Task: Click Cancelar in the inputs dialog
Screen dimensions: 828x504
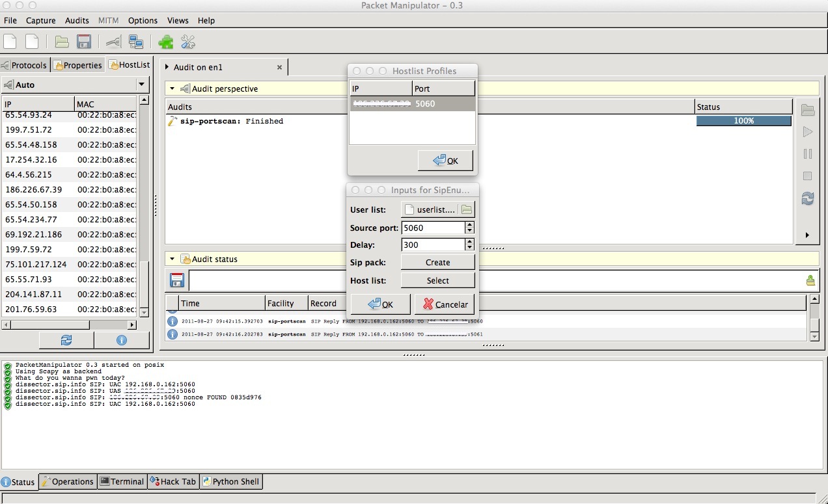Action: (445, 304)
